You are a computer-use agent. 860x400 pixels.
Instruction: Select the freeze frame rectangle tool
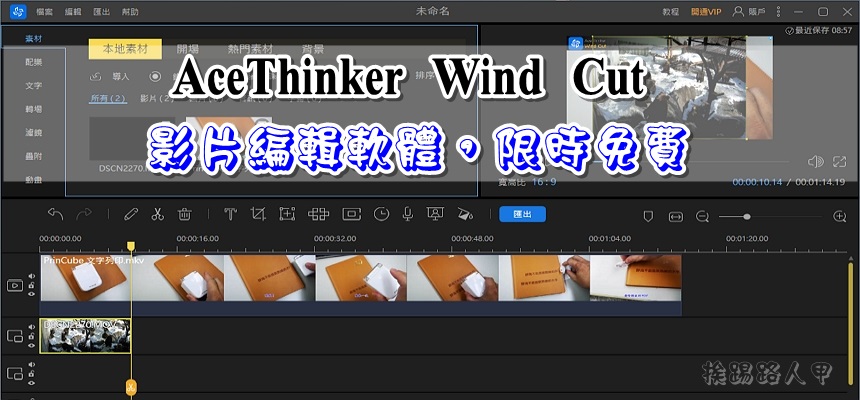[x=352, y=215]
